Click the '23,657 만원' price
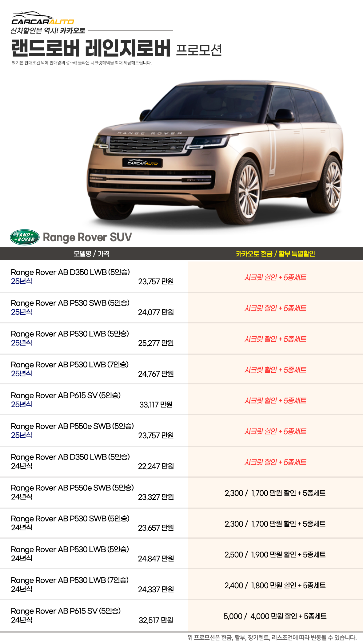 click(156, 528)
